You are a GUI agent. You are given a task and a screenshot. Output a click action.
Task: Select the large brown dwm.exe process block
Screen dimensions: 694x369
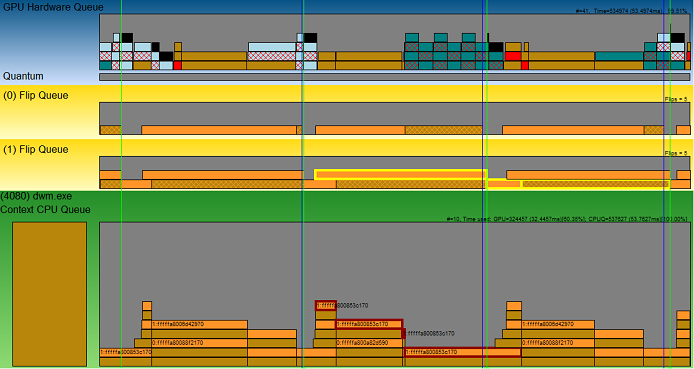pos(49,294)
